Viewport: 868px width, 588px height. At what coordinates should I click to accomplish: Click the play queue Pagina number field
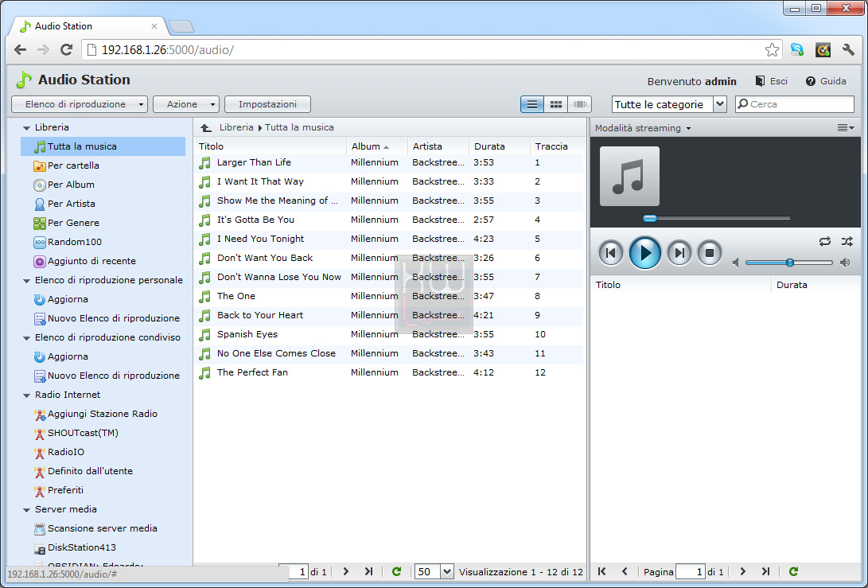[691, 571]
